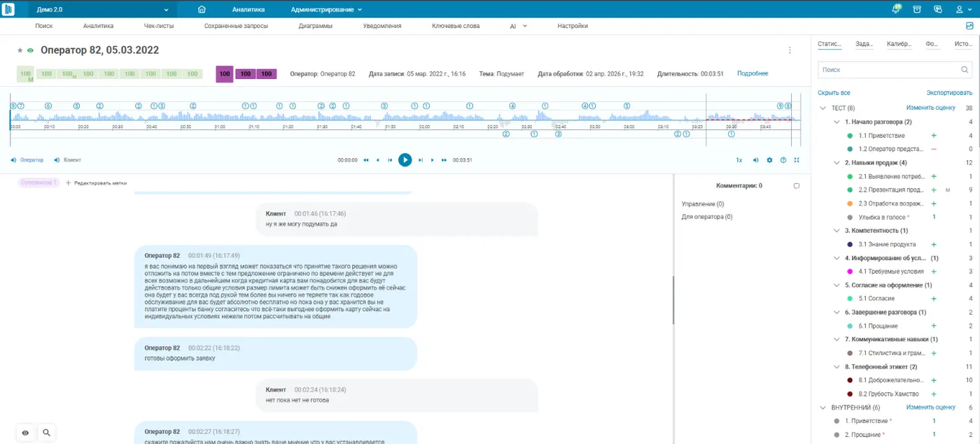This screenshot has height=444, width=980.
Task: Click Экспортировать in the statistics panel
Action: [949, 93]
